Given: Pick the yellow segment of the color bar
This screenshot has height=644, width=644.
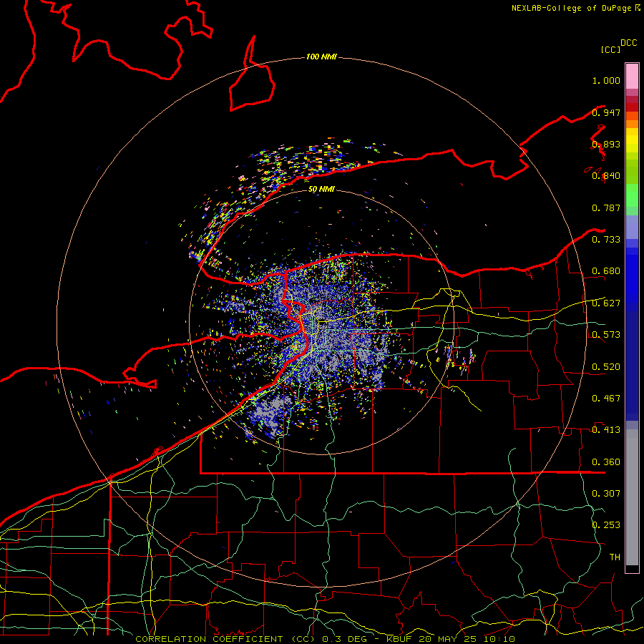Looking at the screenshot, I should (x=632, y=141).
